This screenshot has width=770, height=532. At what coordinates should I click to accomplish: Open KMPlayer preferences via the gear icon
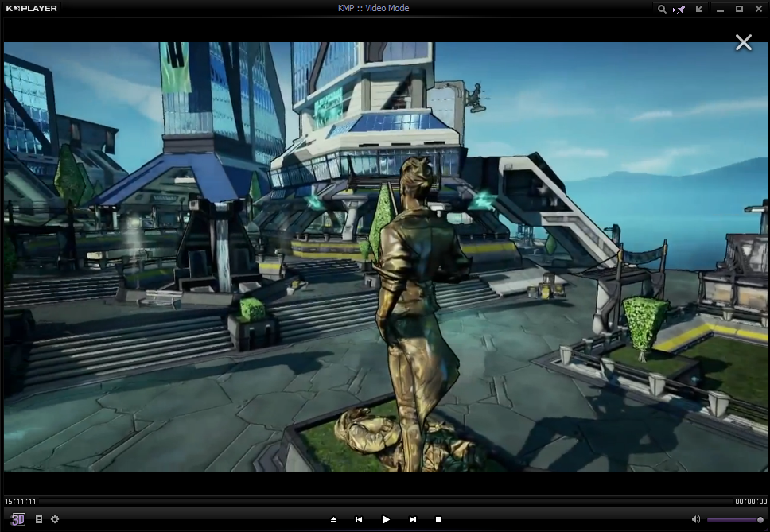(54, 519)
